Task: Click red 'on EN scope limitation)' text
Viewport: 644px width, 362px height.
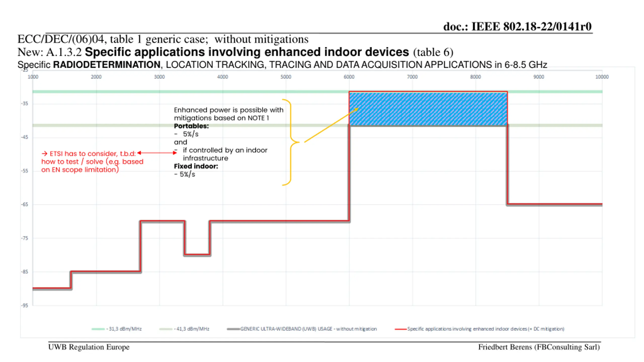Action: [80, 170]
